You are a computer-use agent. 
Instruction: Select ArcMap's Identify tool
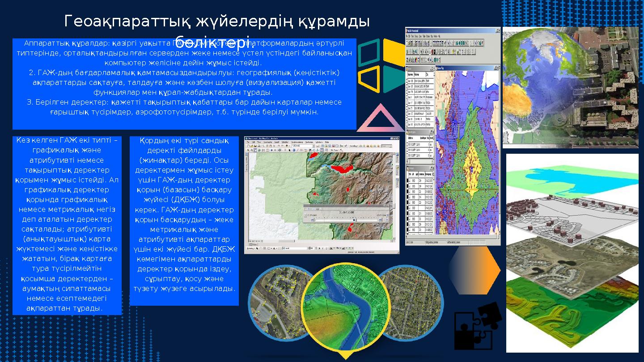[294, 150]
